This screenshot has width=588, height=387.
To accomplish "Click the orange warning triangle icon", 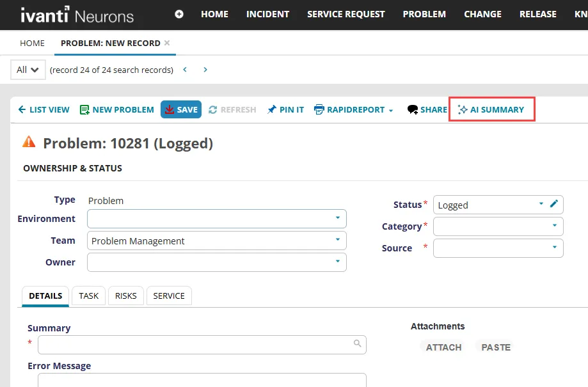I will (x=29, y=142).
